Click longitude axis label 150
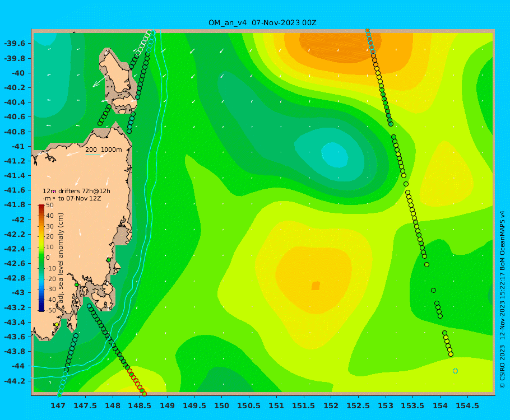This screenshot has height=420, width=510. 222,405
